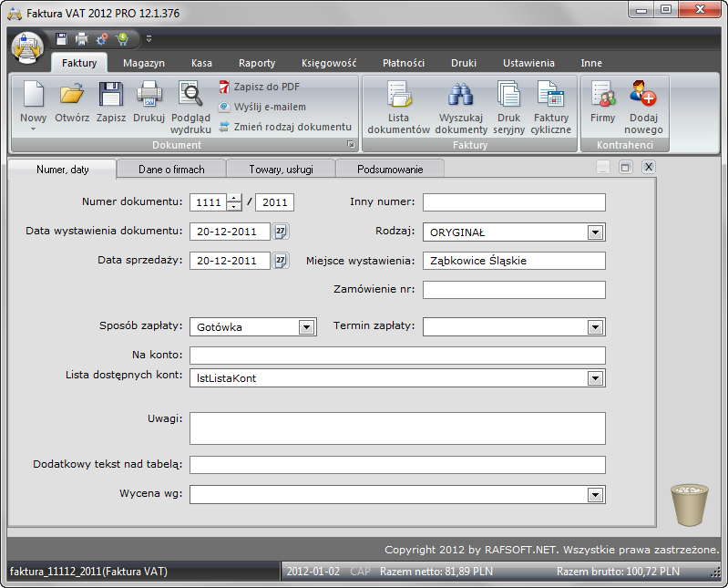
Task: Click Dodatkowy tekst nad tabelą field
Action: coord(397,465)
